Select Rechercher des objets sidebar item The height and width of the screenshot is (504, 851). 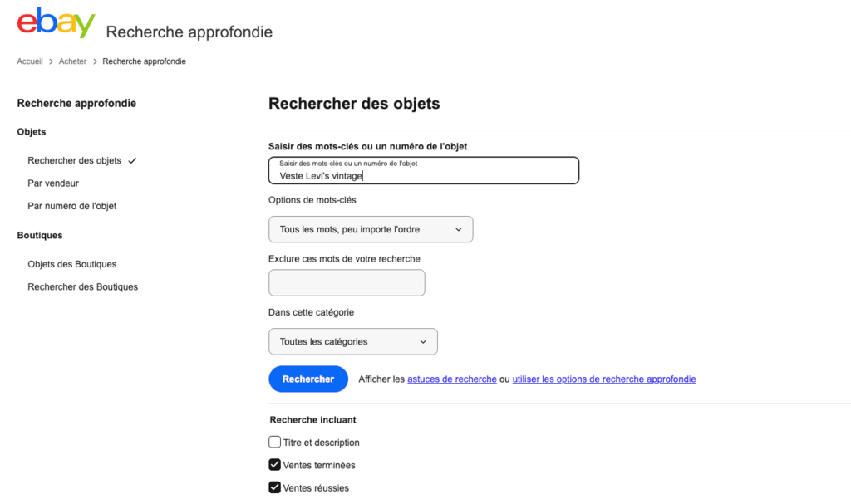[x=74, y=160]
